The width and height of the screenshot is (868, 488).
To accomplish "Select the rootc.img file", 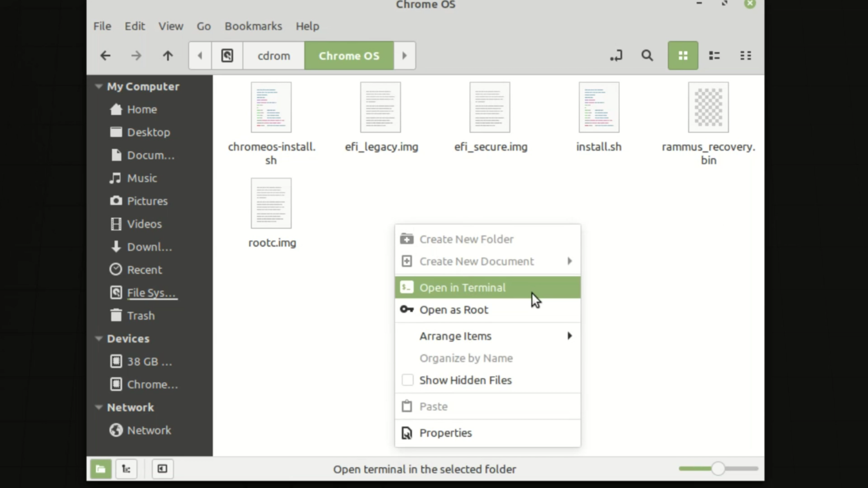I will tap(271, 213).
